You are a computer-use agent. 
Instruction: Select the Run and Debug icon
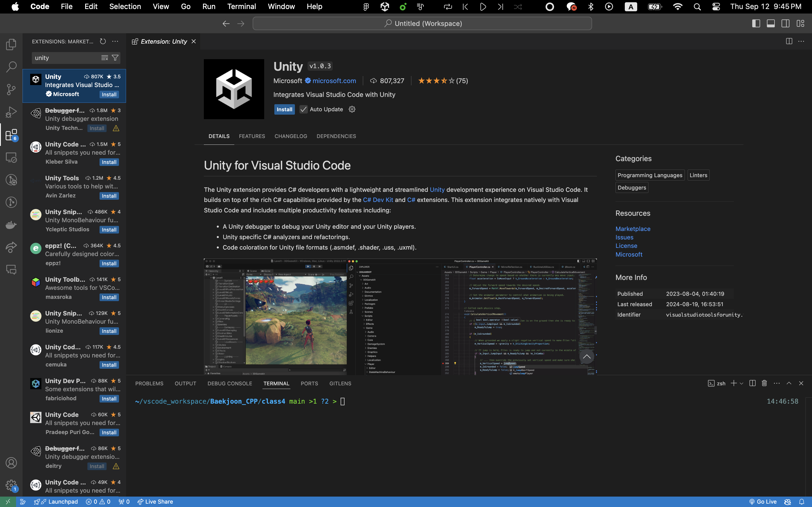[x=11, y=112]
